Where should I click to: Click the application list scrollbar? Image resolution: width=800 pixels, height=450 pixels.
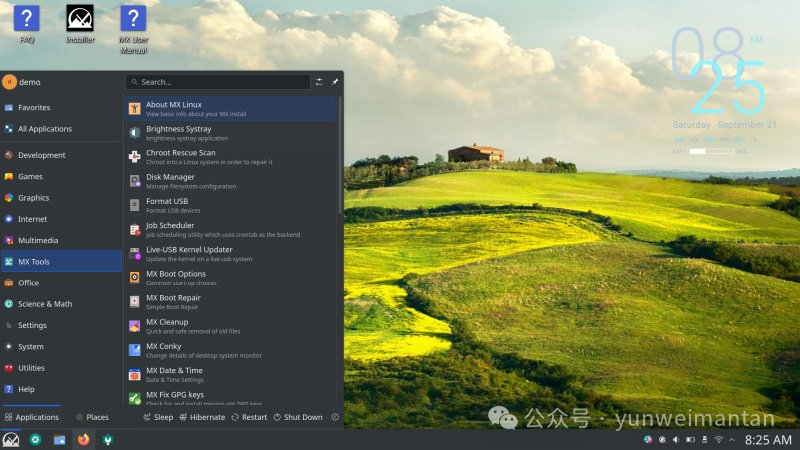point(340,155)
